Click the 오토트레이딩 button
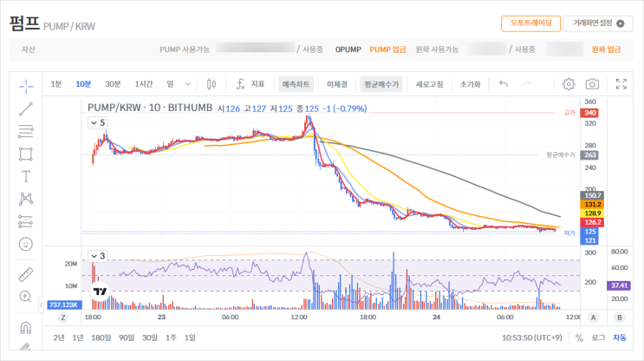This screenshot has height=361, width=644. point(530,23)
